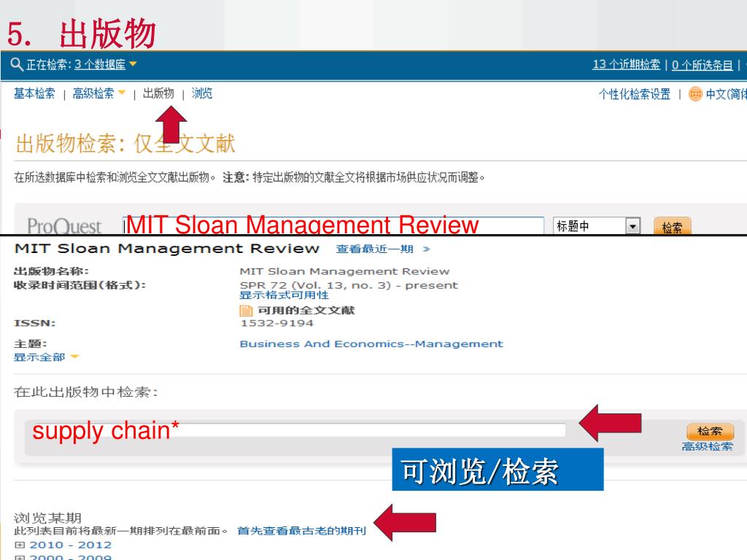Click 显示格式可用性 link

click(x=284, y=295)
